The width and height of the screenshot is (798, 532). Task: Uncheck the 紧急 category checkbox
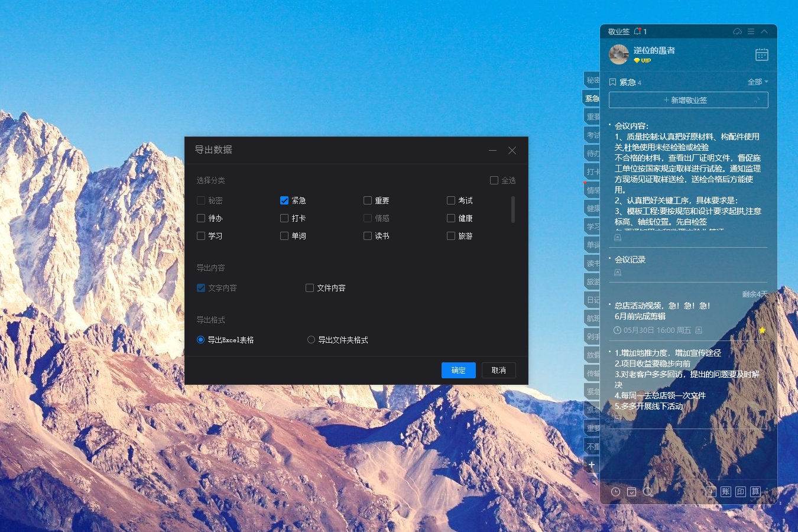[x=284, y=200]
